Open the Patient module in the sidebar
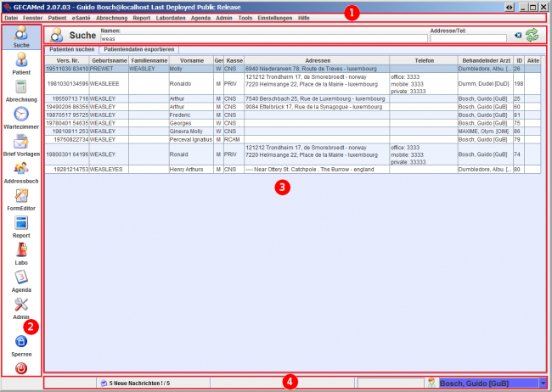Image resolution: width=552 pixels, height=392 pixels. (21, 64)
